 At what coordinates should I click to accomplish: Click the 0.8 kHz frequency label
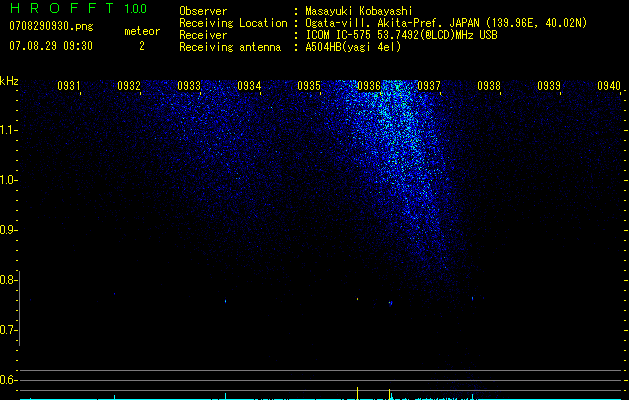click(x=7, y=280)
